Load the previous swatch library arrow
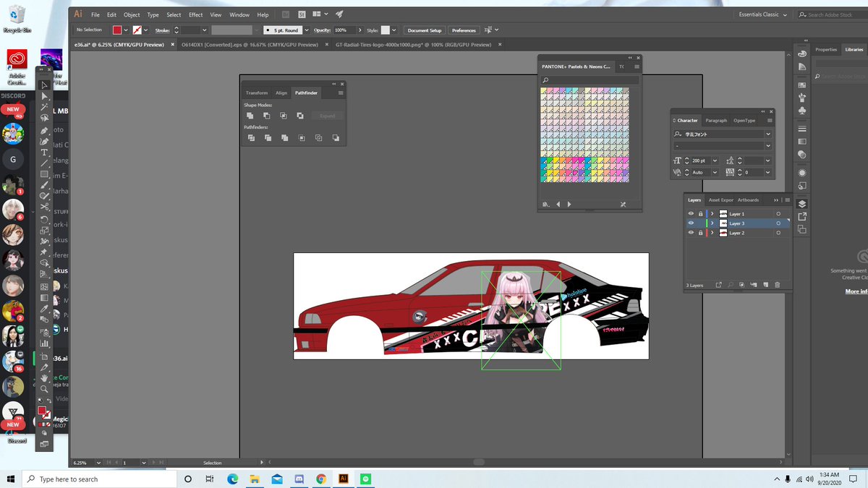This screenshot has height=488, width=868. click(x=558, y=205)
